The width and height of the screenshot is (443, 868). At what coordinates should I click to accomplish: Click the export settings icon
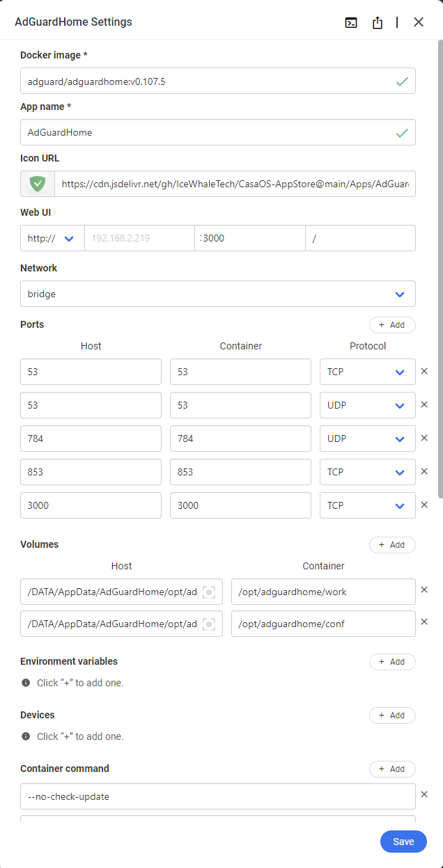(x=377, y=22)
